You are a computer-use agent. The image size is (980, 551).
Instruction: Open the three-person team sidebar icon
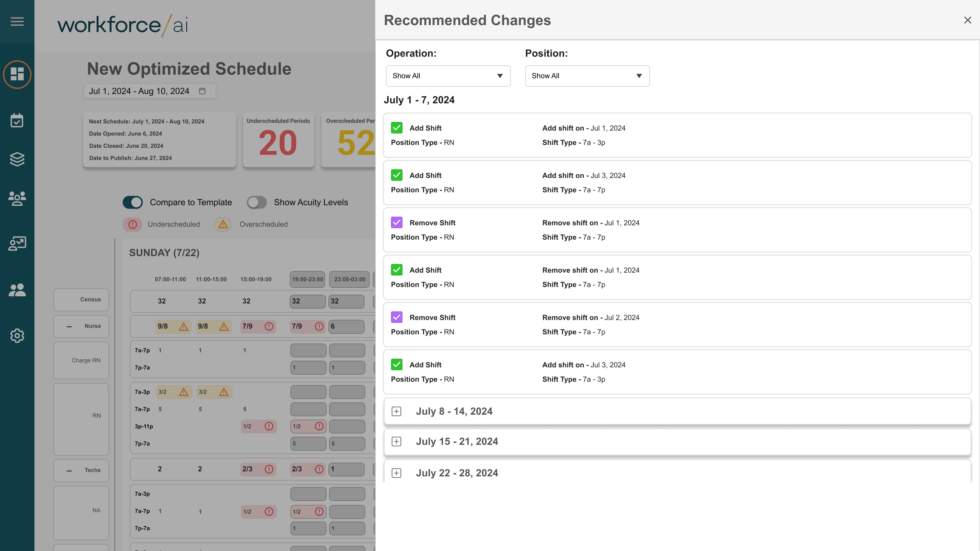(17, 198)
